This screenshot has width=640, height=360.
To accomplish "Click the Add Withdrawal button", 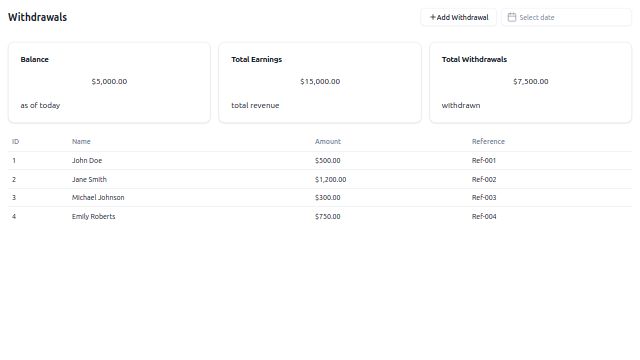I will coord(459,17).
